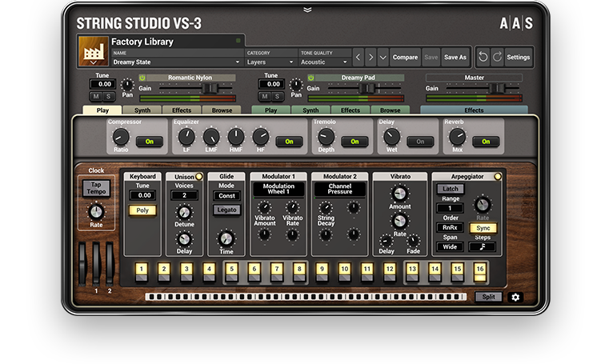Toggle Compressor On button
This screenshot has height=364, width=605.
point(150,142)
